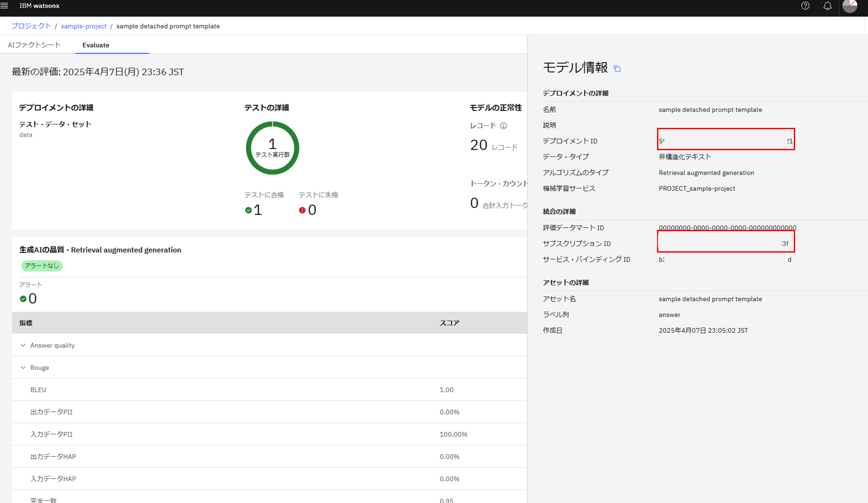
Task: Click the help question mark icon
Action: (x=805, y=6)
